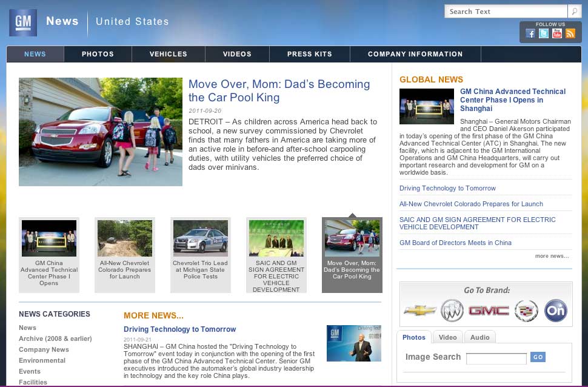Viewport: 588px width, 387px height.
Task: Select GM China Advanced Technical Center carousel thumbnail
Action: [x=49, y=255]
